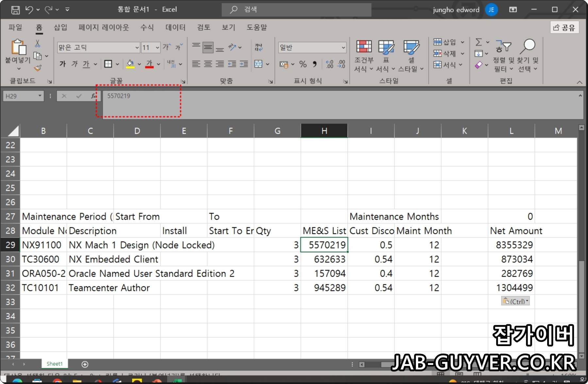Click the Cut scissors icon
588x384 pixels.
tap(38, 43)
